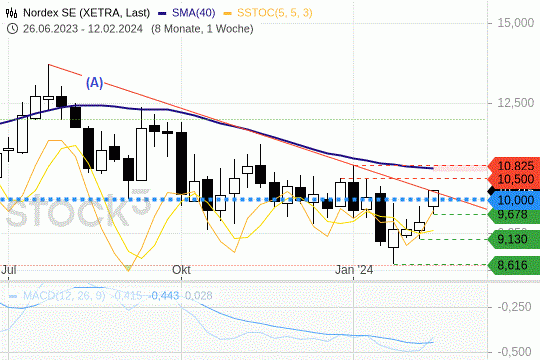Click the green 8,616 price marker
The image size is (540, 360).
point(513,265)
